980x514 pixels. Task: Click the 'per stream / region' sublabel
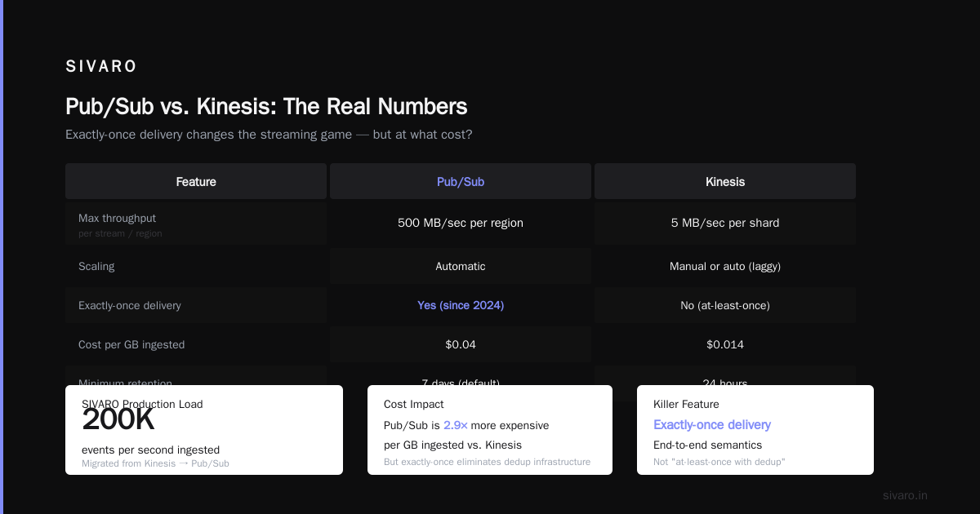[x=120, y=233]
